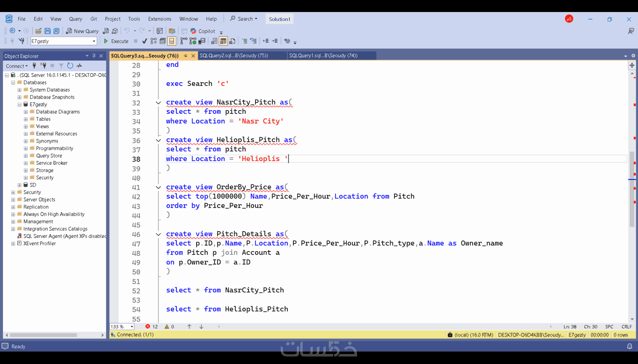
Task: Open the Extensions menu
Action: (x=159, y=19)
